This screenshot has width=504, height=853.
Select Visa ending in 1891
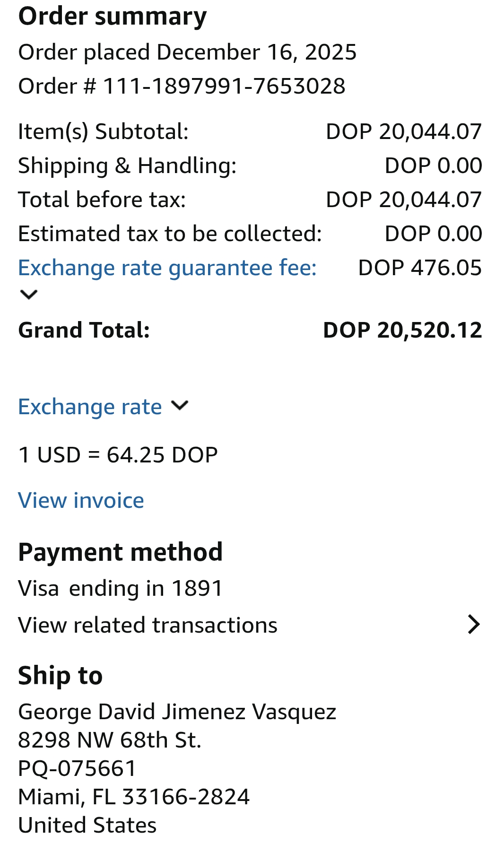(x=120, y=589)
